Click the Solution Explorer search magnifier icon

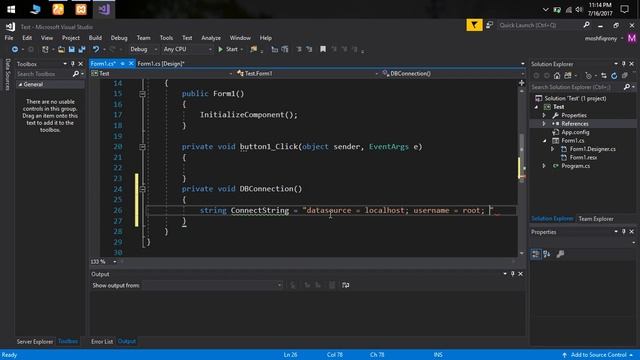pos(627,87)
